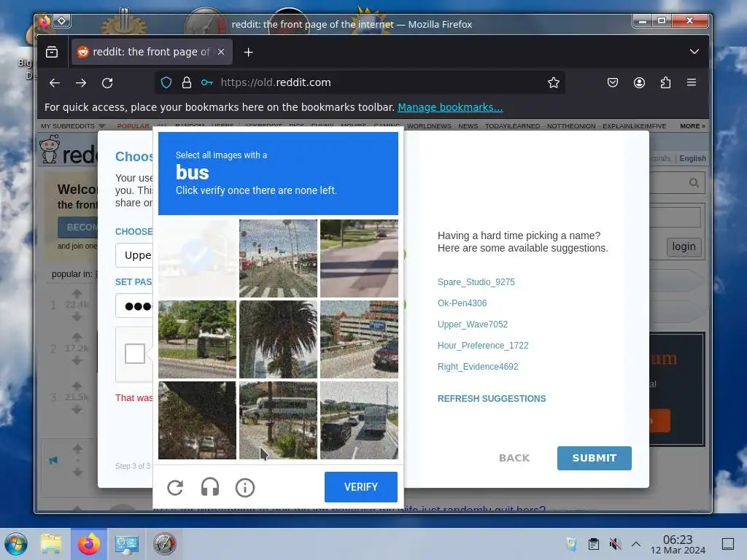Open the tracking protection shield

coord(166,82)
